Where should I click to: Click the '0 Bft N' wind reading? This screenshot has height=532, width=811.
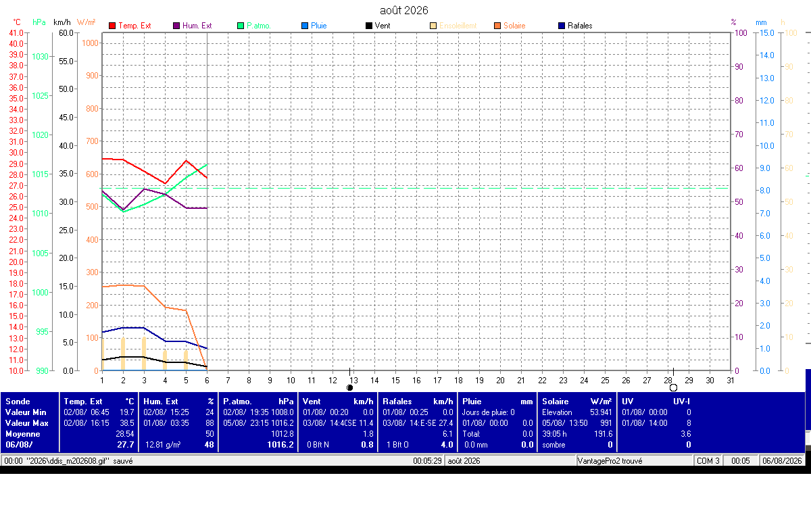(x=319, y=445)
